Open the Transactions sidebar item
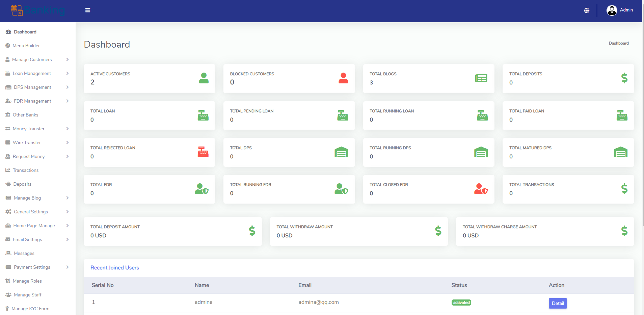This screenshot has height=315, width=644. [x=25, y=170]
